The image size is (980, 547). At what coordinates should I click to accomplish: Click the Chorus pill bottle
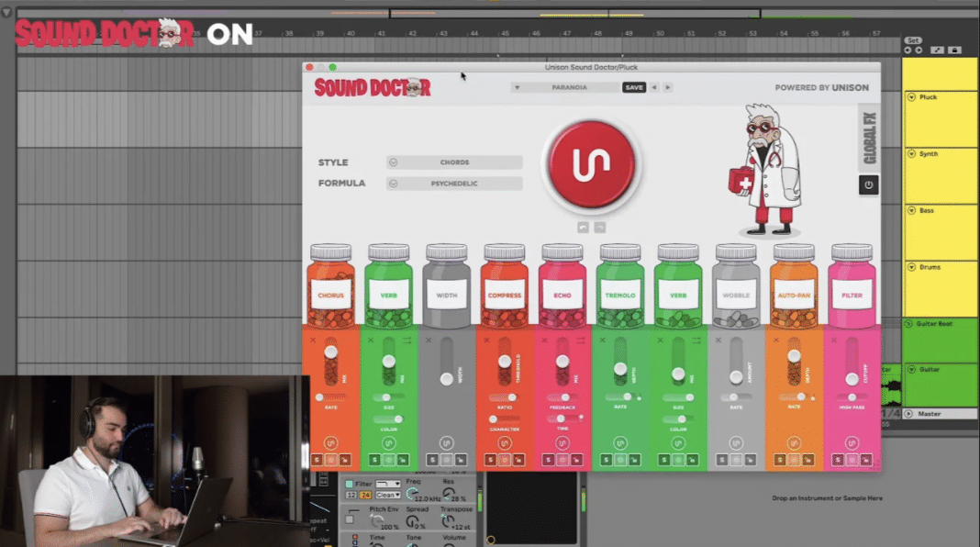coord(330,286)
